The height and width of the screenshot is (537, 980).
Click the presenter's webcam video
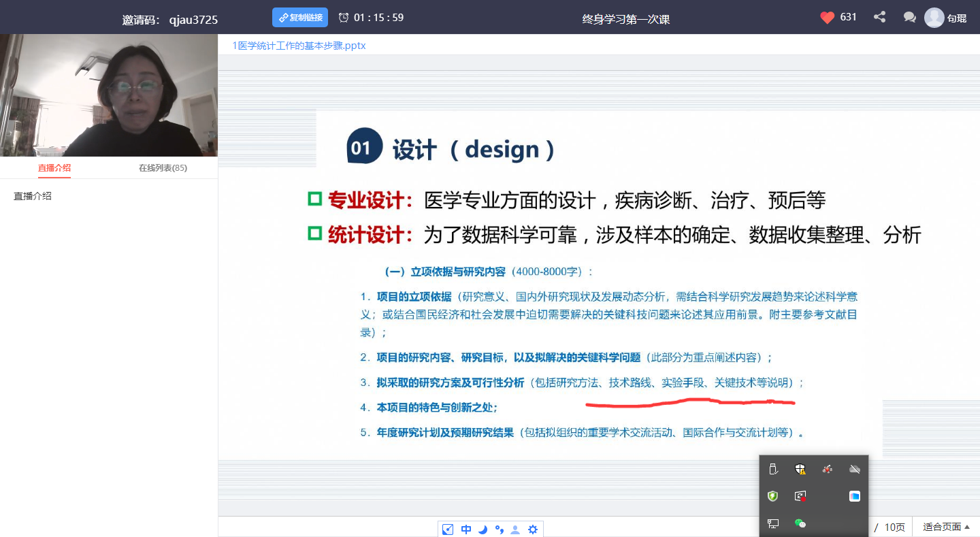click(x=109, y=95)
